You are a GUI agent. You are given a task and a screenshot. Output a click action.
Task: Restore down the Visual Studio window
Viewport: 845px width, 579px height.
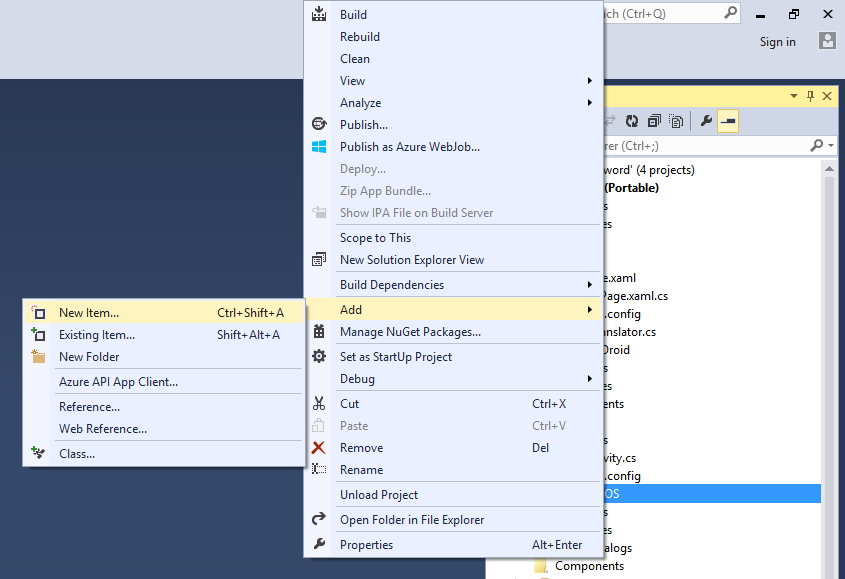[x=793, y=14]
